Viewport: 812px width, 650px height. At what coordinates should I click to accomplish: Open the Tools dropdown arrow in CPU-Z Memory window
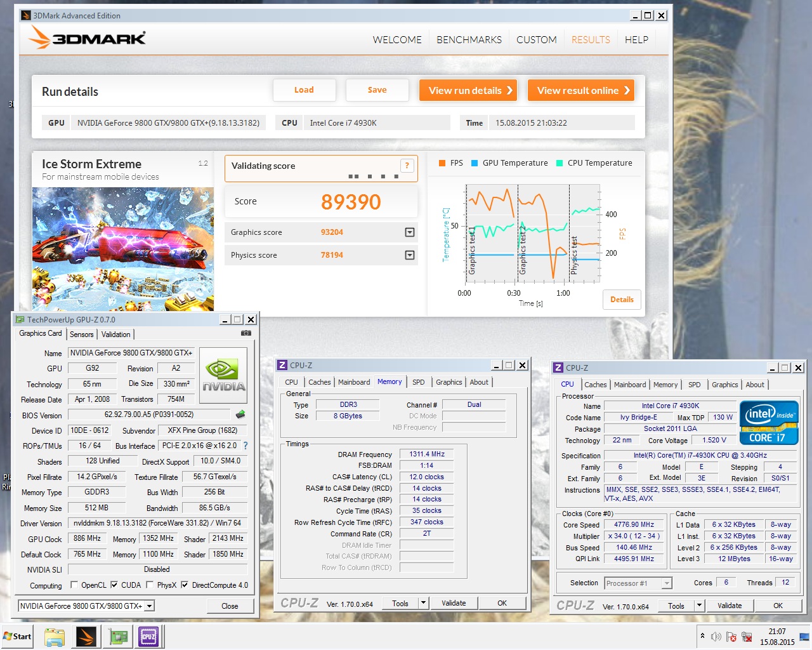click(424, 603)
